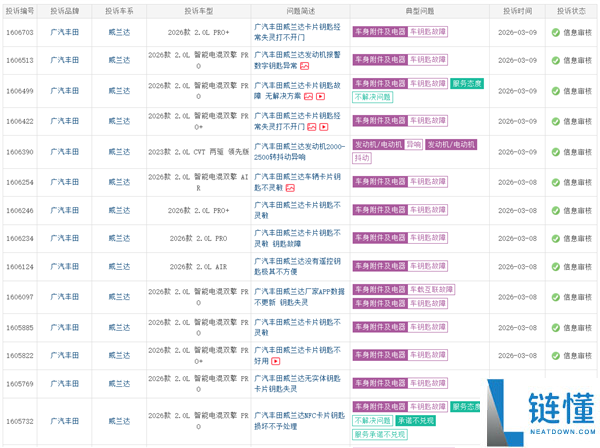Click 投诉编号 column header
This screenshot has height=448, width=600.
point(20,11)
